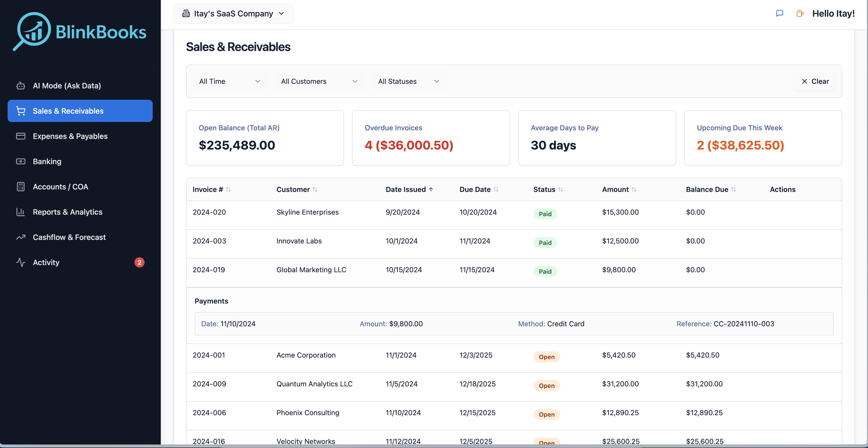The image size is (868, 448).
Task: Sort by Due Date column icon
Action: pos(496,189)
